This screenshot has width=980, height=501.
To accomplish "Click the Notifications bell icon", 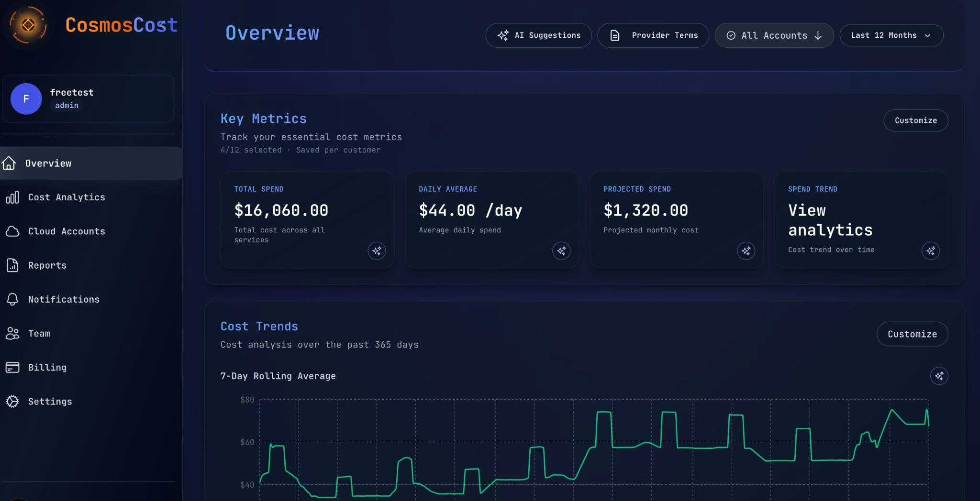I will pyautogui.click(x=12, y=299).
